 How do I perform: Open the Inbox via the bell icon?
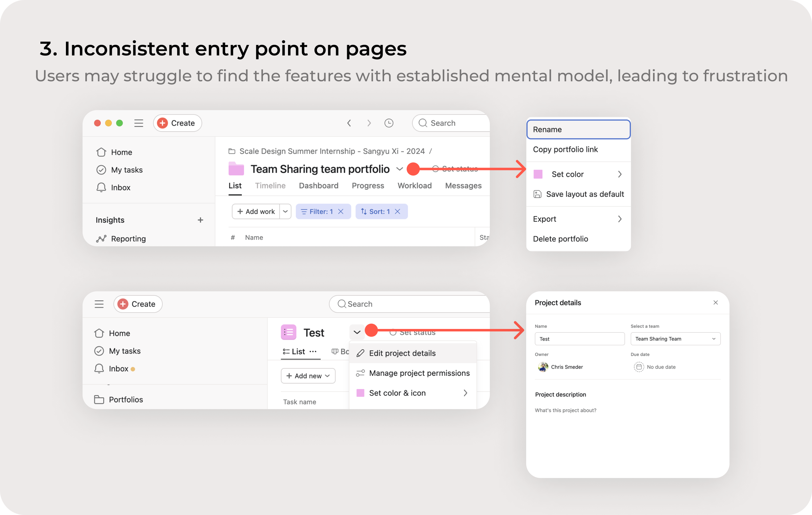[x=101, y=188]
